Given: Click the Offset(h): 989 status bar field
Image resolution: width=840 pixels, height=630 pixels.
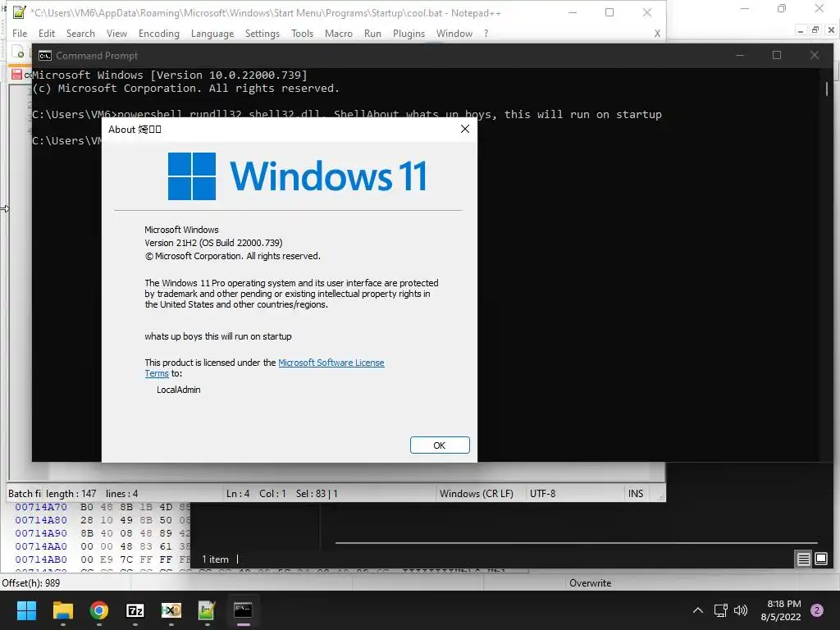Looking at the screenshot, I should pos(31,583).
